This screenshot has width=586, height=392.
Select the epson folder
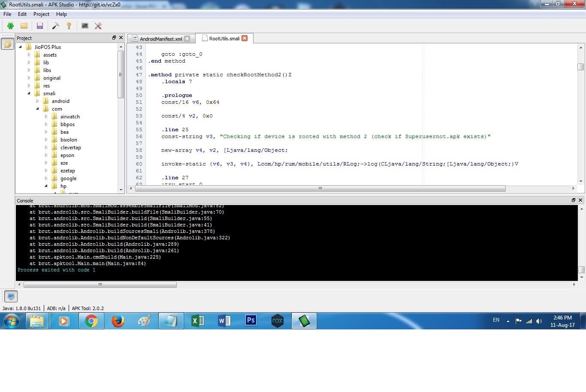click(67, 155)
